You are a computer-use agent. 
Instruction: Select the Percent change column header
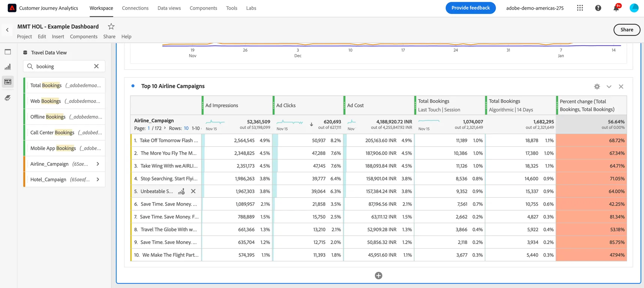[592, 105]
